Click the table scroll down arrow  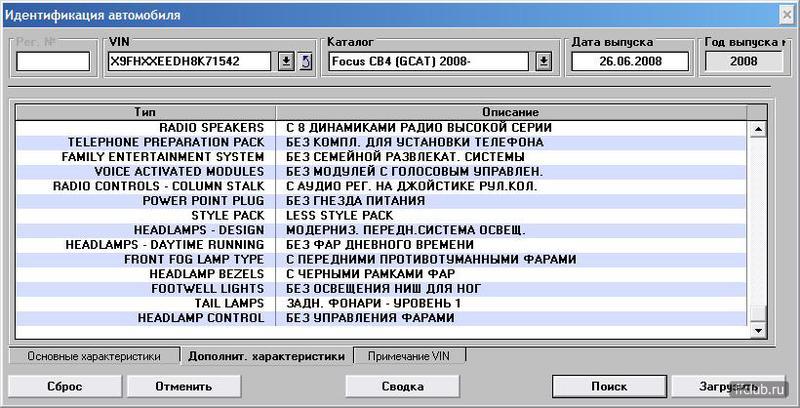click(758, 331)
